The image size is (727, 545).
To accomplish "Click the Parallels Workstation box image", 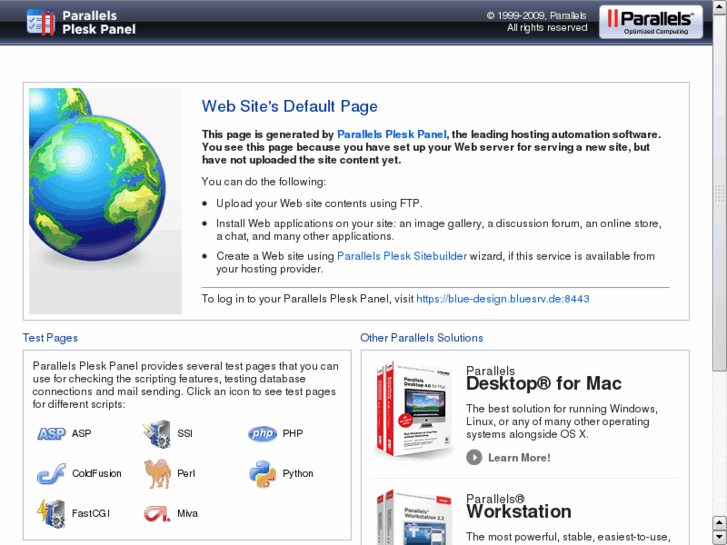I will coord(414,517).
